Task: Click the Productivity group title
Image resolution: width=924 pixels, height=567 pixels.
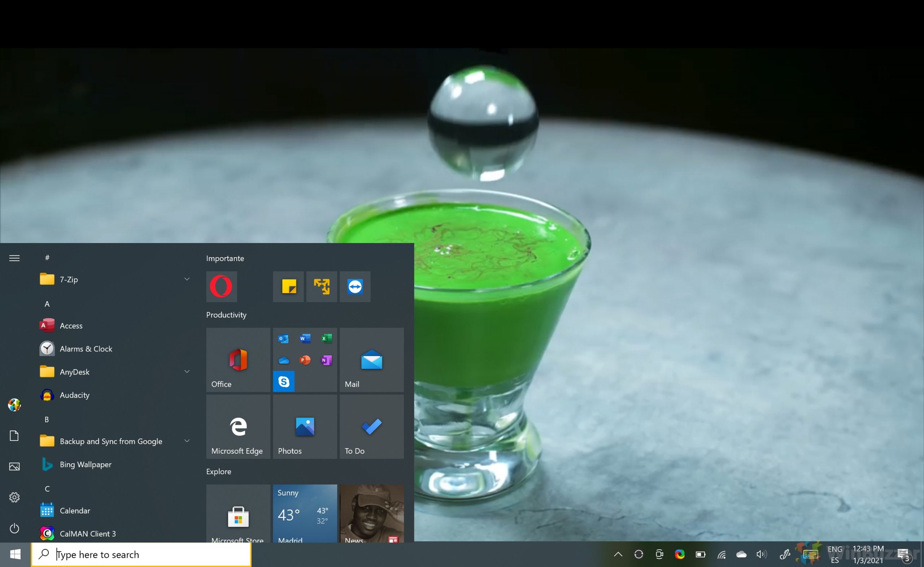Action: (226, 315)
